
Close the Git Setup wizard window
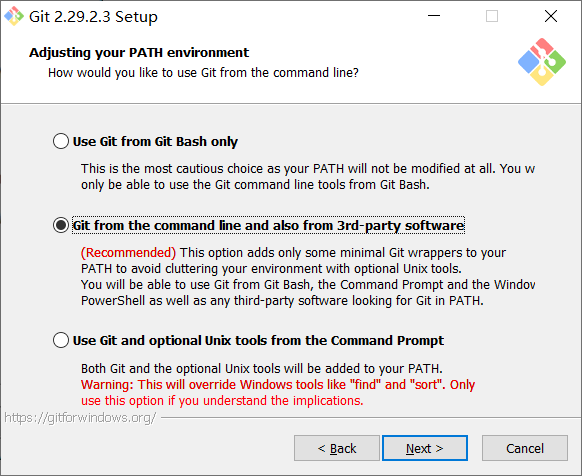pyautogui.click(x=551, y=16)
